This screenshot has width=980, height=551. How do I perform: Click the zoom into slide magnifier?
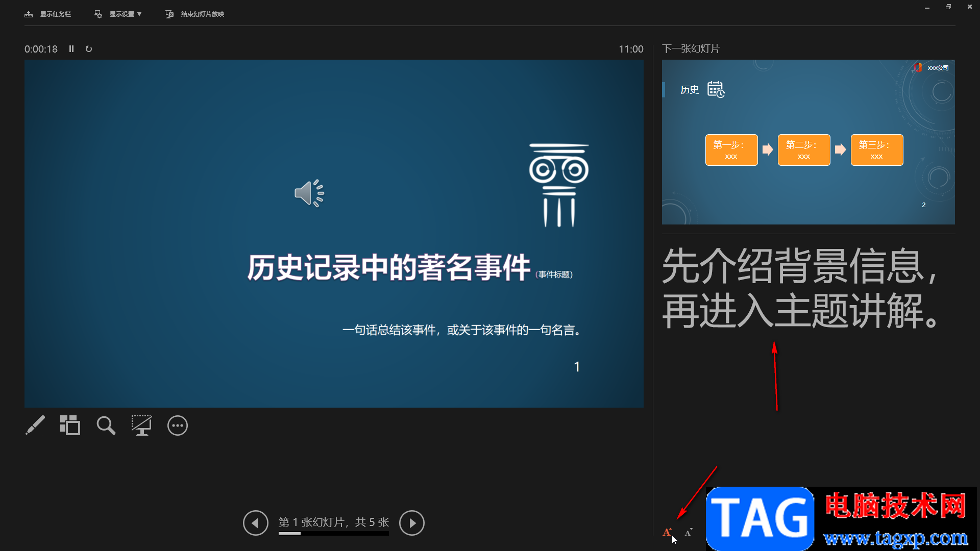[106, 425]
